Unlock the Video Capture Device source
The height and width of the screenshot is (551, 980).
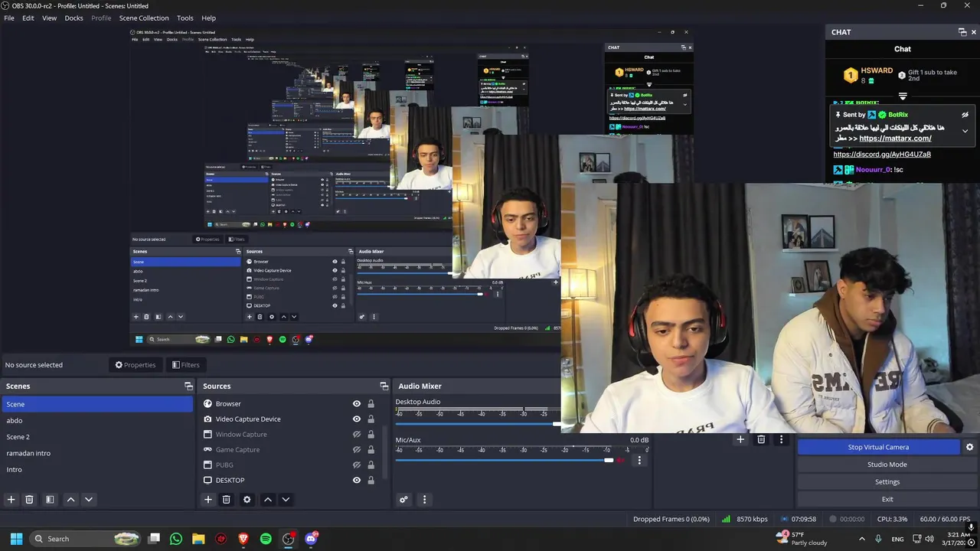[x=371, y=419]
